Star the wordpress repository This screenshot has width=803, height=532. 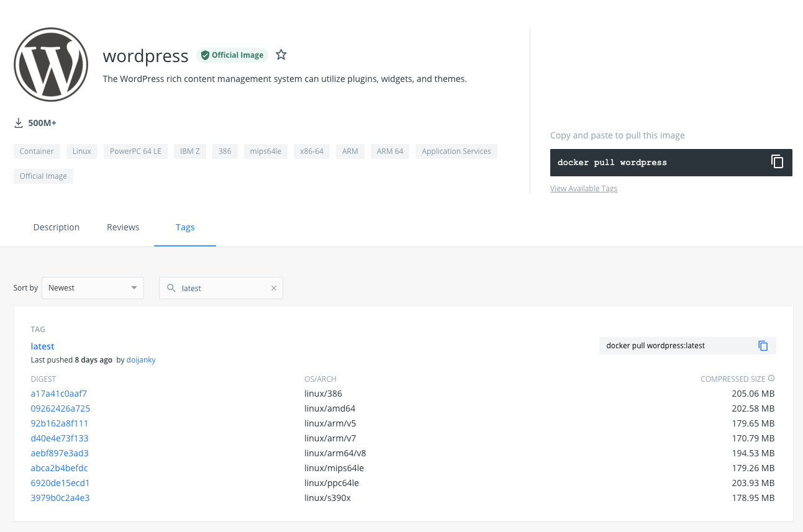coord(281,55)
